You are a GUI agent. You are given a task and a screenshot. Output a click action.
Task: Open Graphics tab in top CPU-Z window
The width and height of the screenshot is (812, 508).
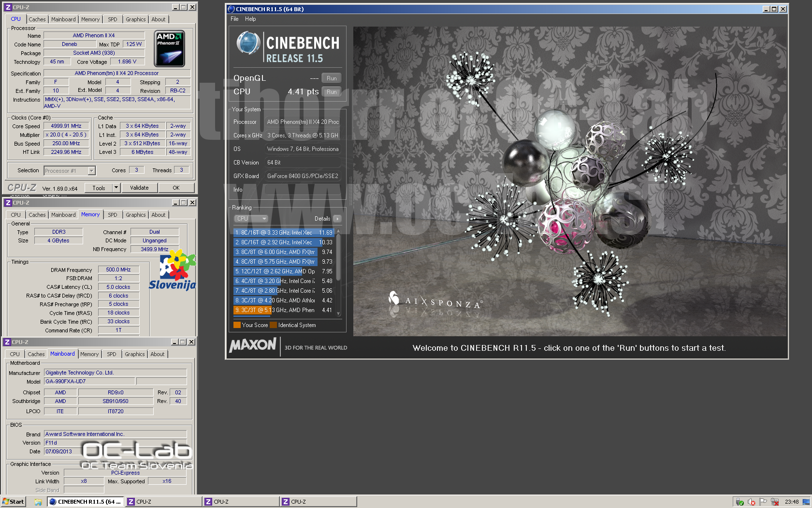[x=135, y=19]
